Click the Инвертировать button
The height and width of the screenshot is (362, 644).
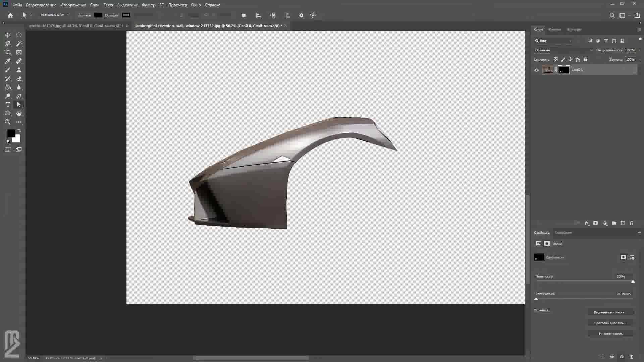pyautogui.click(x=610, y=334)
